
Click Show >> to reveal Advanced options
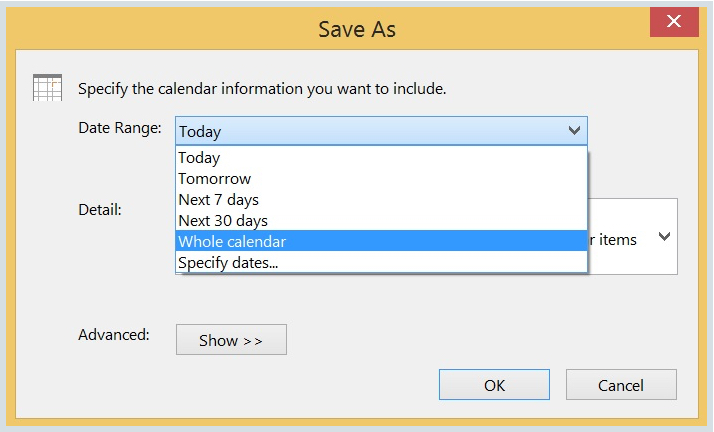click(x=231, y=340)
